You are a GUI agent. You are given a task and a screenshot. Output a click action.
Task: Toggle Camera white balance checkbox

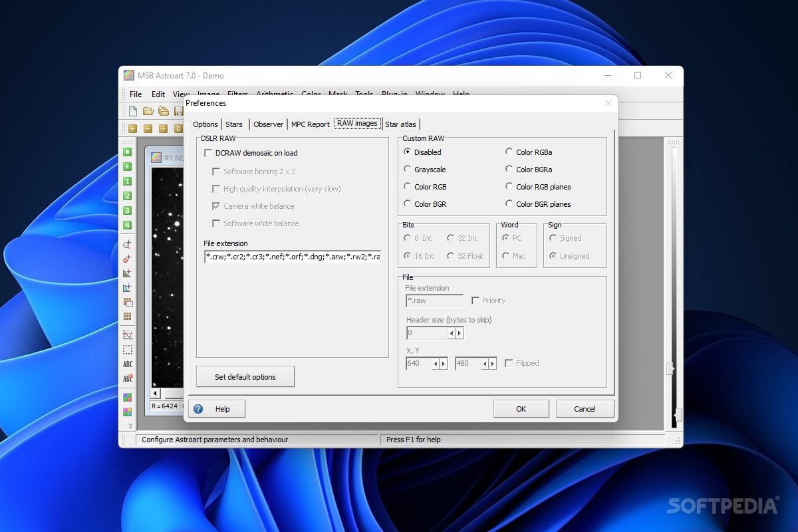tap(216, 206)
